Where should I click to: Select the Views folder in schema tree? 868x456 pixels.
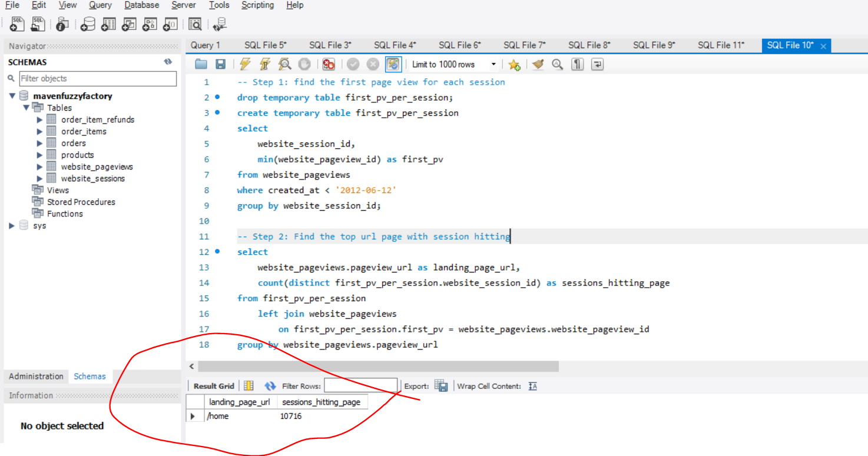pyautogui.click(x=58, y=190)
